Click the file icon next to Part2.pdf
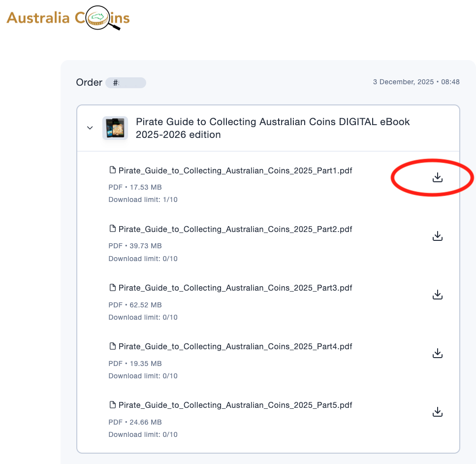Image resolution: width=476 pixels, height=464 pixels. [113, 229]
